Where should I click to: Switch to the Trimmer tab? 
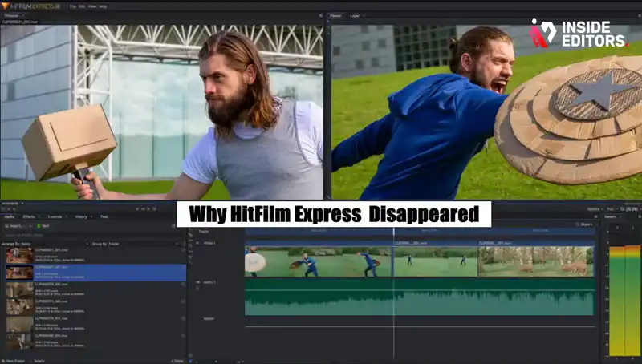tap(11, 15)
